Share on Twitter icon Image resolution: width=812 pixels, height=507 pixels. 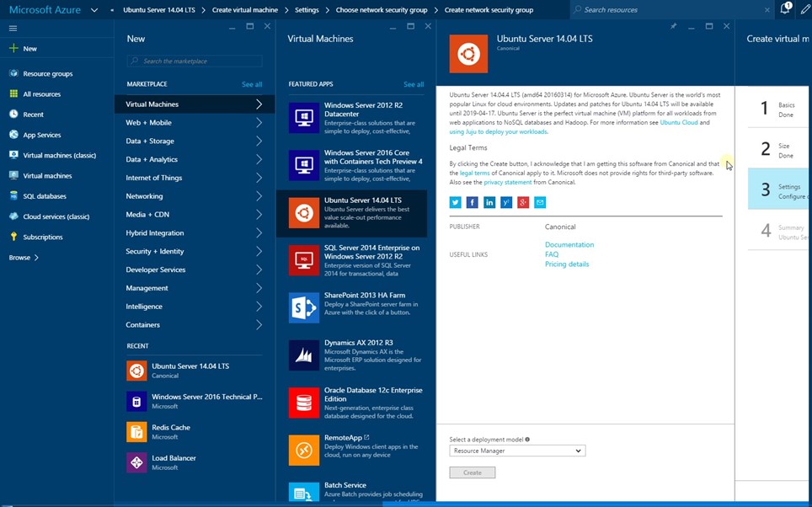click(x=455, y=202)
